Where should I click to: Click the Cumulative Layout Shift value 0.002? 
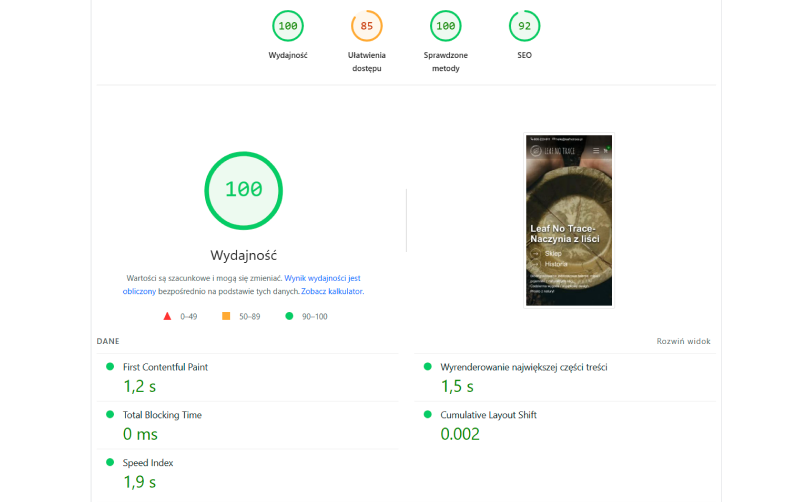[x=460, y=434]
